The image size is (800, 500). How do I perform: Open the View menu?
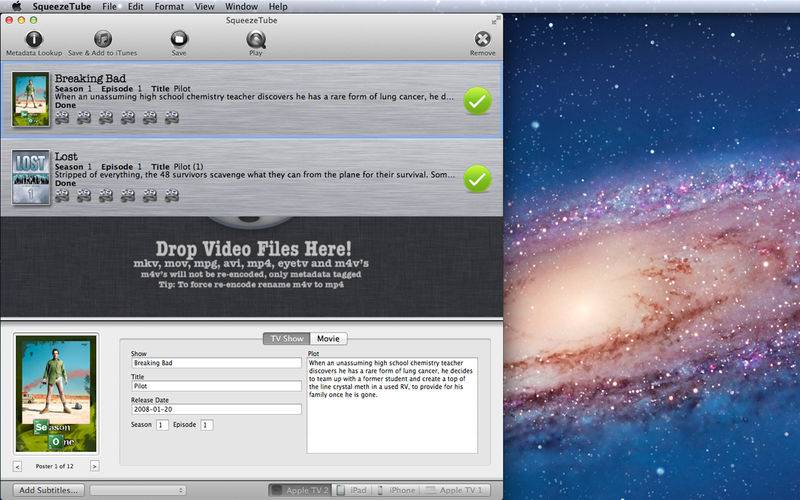[x=205, y=7]
